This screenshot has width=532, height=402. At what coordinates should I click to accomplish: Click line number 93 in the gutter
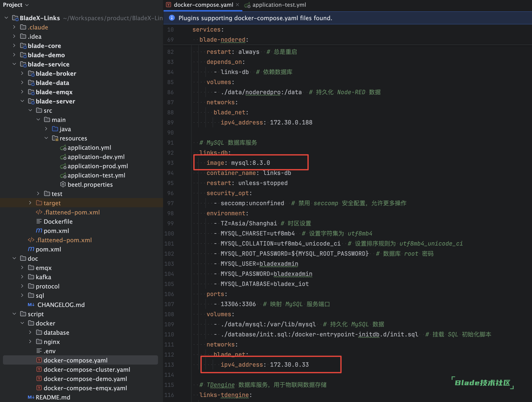click(170, 163)
